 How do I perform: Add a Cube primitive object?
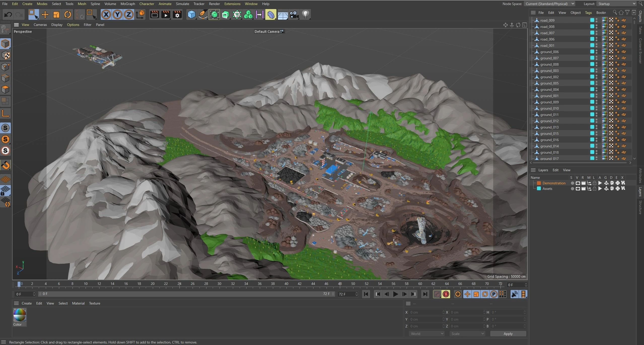tap(191, 15)
